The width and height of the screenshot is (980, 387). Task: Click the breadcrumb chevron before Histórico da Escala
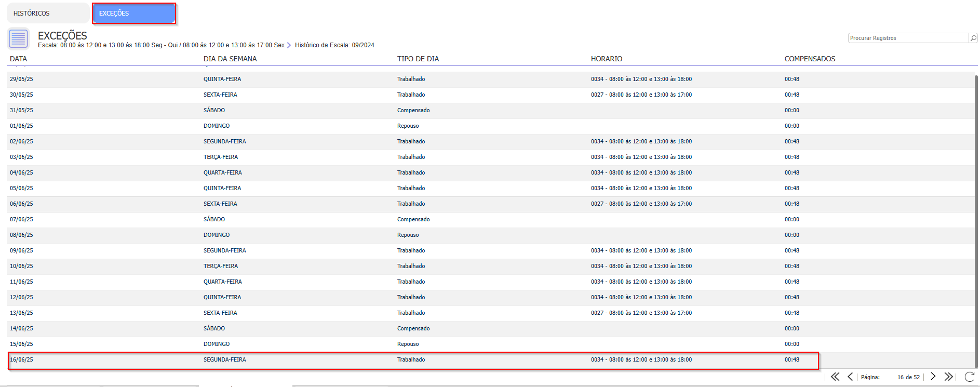click(x=289, y=45)
